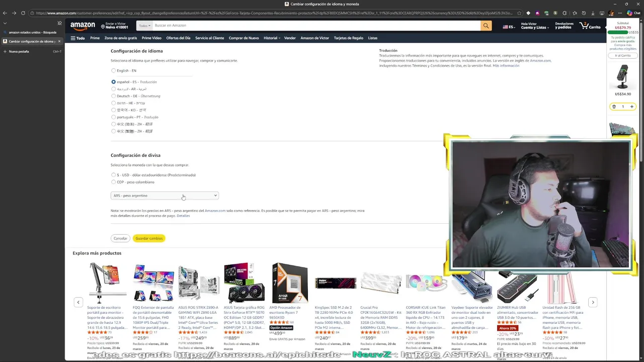Open Nueva pestaña plus button

tap(5, 51)
